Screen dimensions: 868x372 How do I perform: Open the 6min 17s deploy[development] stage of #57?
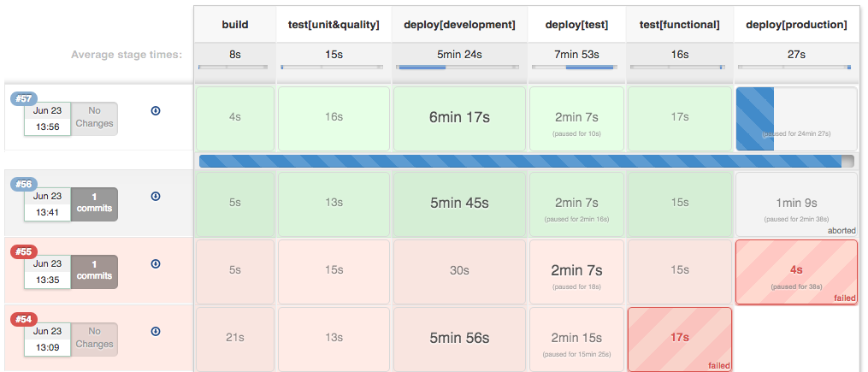[459, 119]
